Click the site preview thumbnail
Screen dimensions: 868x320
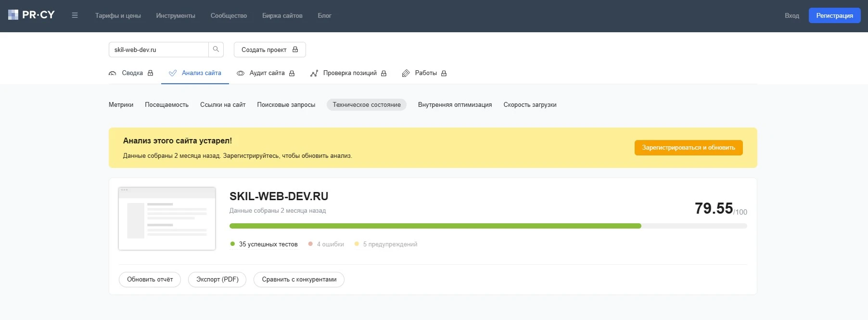point(167,218)
